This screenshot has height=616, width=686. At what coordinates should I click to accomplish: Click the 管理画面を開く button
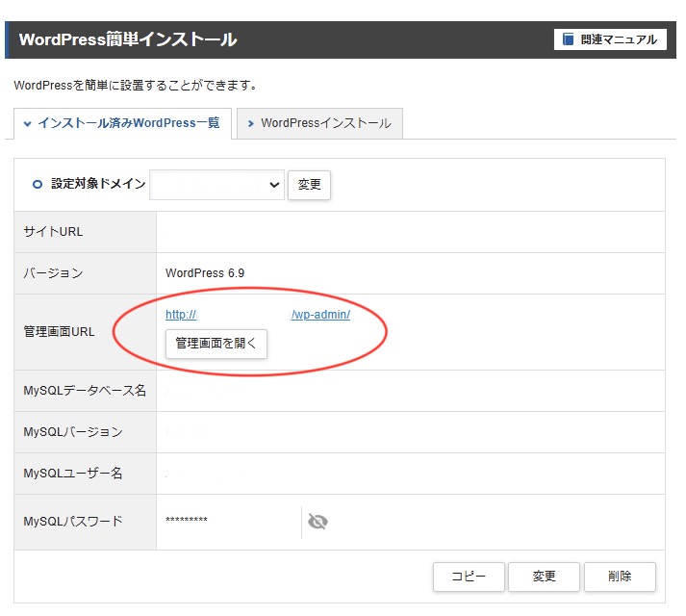pyautogui.click(x=216, y=344)
